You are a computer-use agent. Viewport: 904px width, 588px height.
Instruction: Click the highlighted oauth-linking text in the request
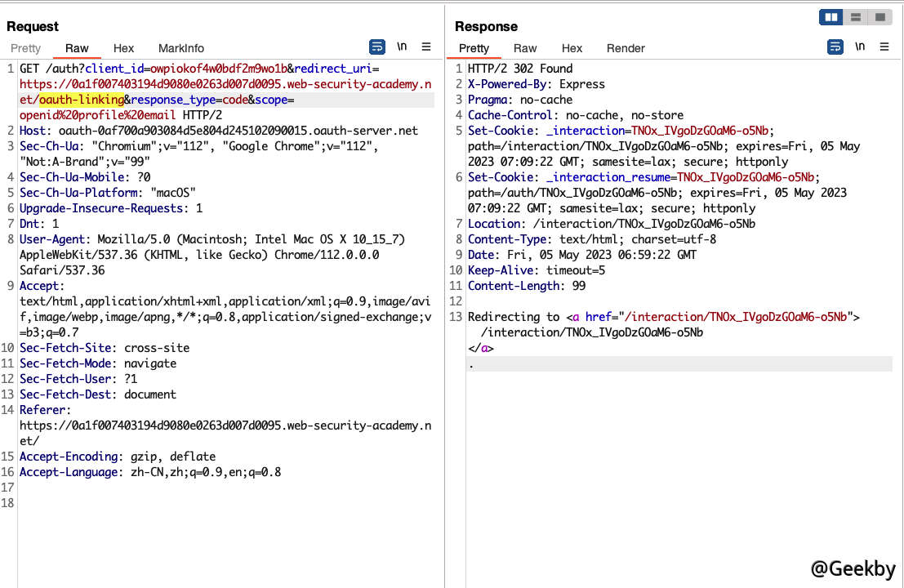tap(81, 100)
